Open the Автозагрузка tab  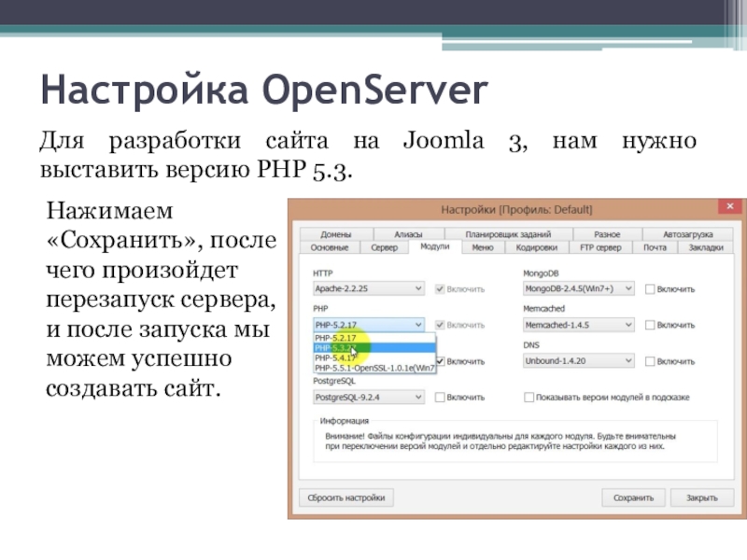[688, 234]
